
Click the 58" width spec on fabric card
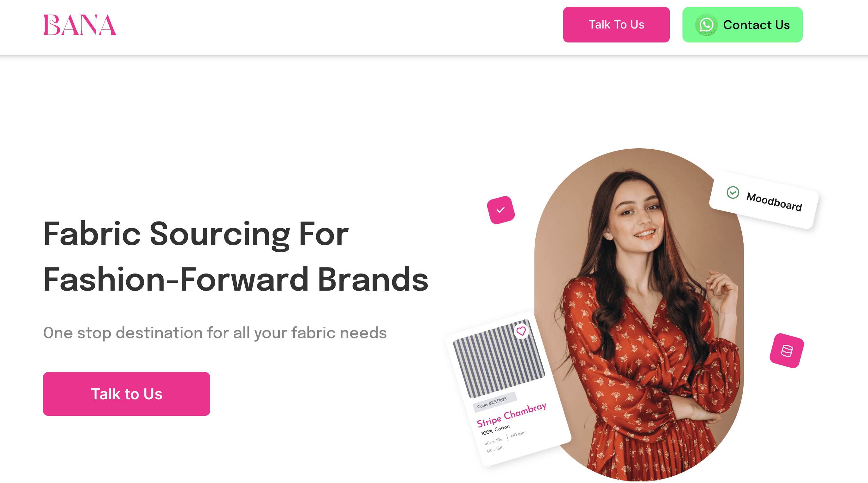tap(495, 449)
